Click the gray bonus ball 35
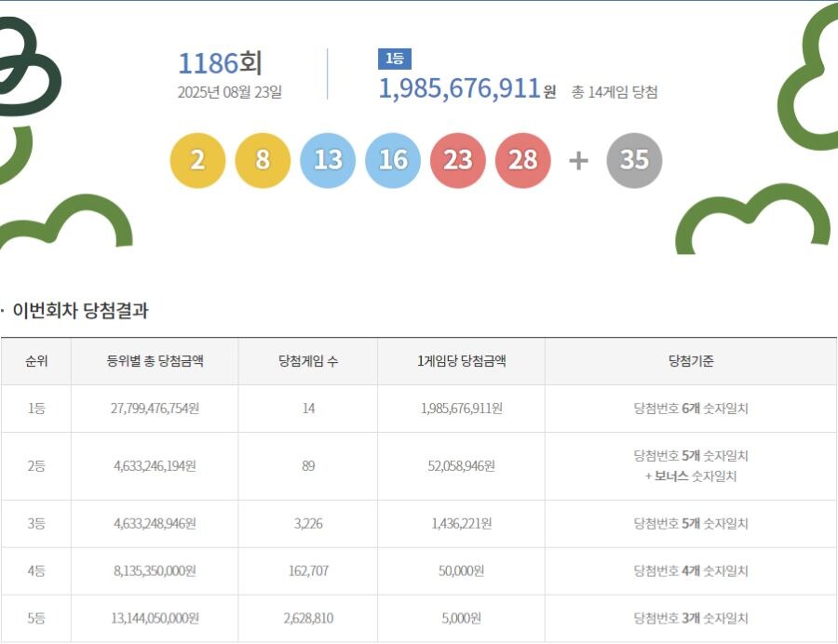Screen dimensions: 838x644 pos(634,160)
